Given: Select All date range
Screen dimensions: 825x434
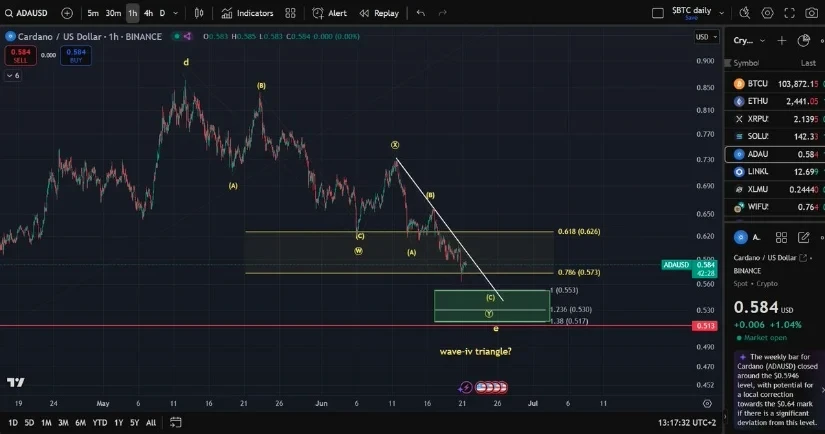Looking at the screenshot, I should (x=151, y=422).
